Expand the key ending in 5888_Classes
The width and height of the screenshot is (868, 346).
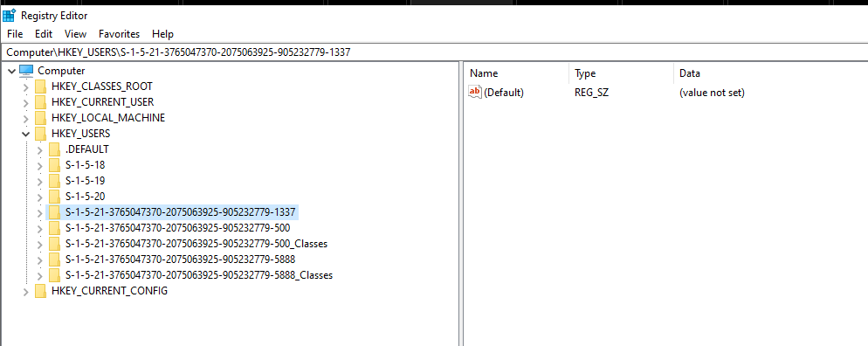39,276
